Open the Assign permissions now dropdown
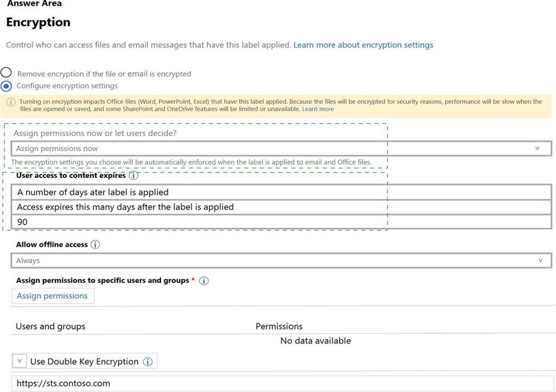Viewport: 556px width, 392px height. point(281,148)
